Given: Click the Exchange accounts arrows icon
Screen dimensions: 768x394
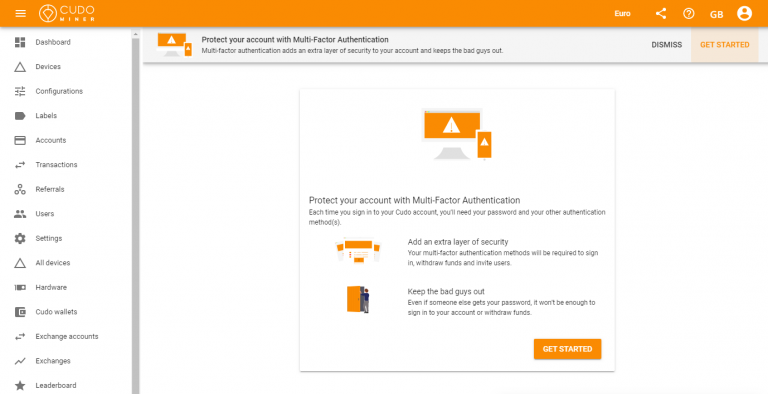Looking at the screenshot, I should (x=20, y=336).
